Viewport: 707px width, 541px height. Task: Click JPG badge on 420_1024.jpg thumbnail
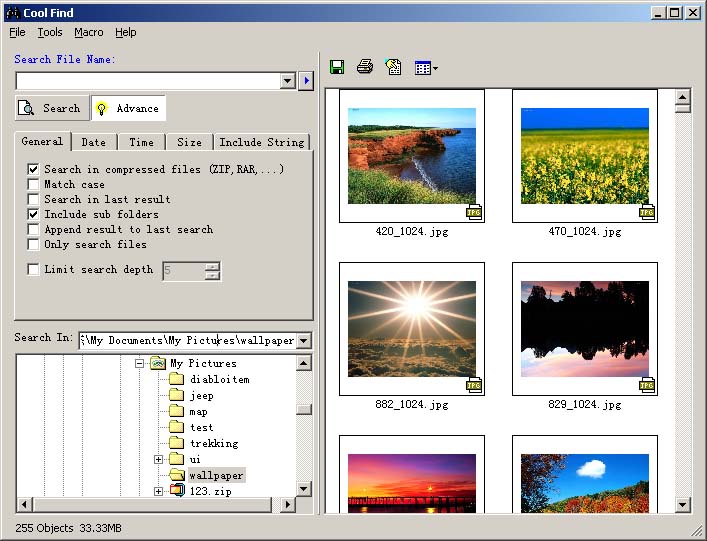pos(474,212)
